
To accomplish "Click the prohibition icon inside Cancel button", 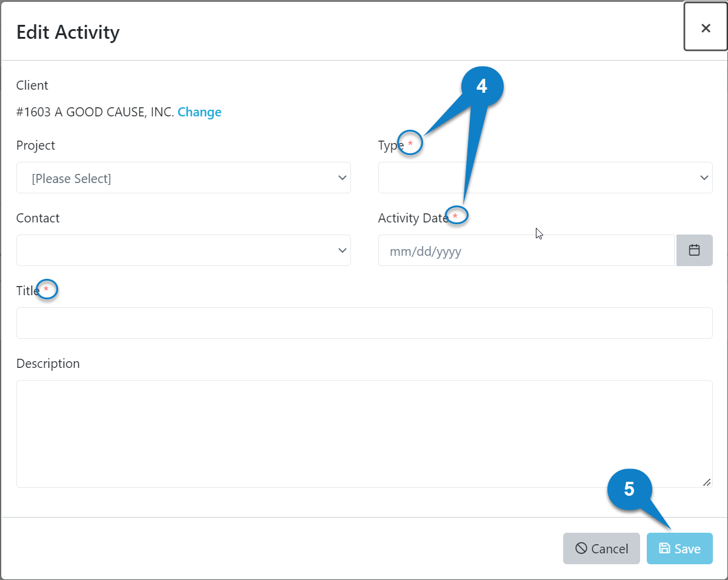I will [581, 548].
